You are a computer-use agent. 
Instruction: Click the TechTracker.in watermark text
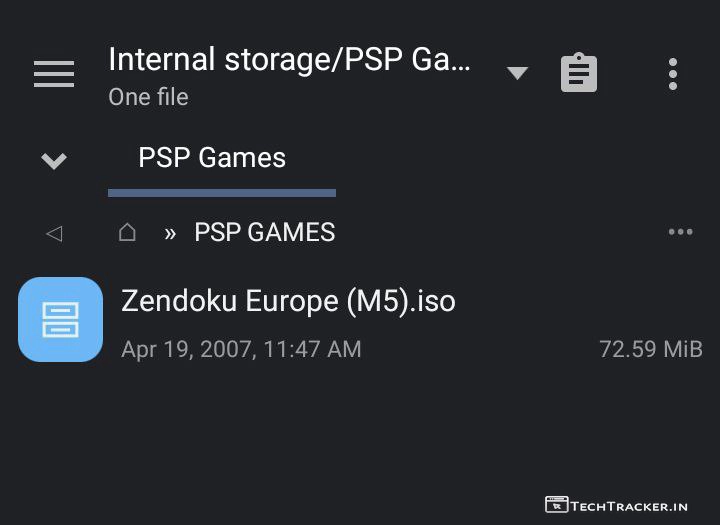point(629,505)
